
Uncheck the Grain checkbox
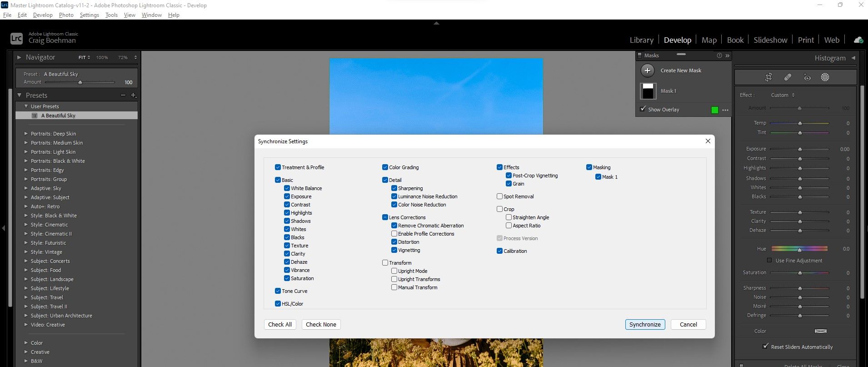(x=509, y=184)
